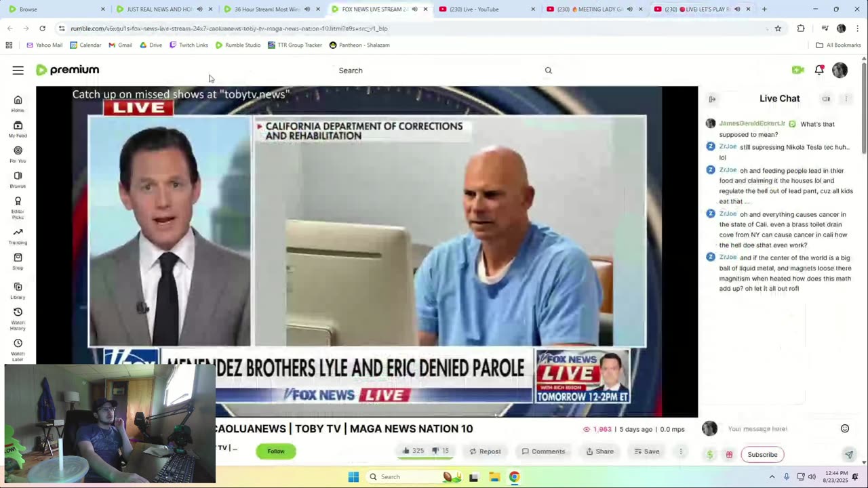The image size is (868, 488).
Task: Open Chrome extensions menu
Action: (x=801, y=28)
